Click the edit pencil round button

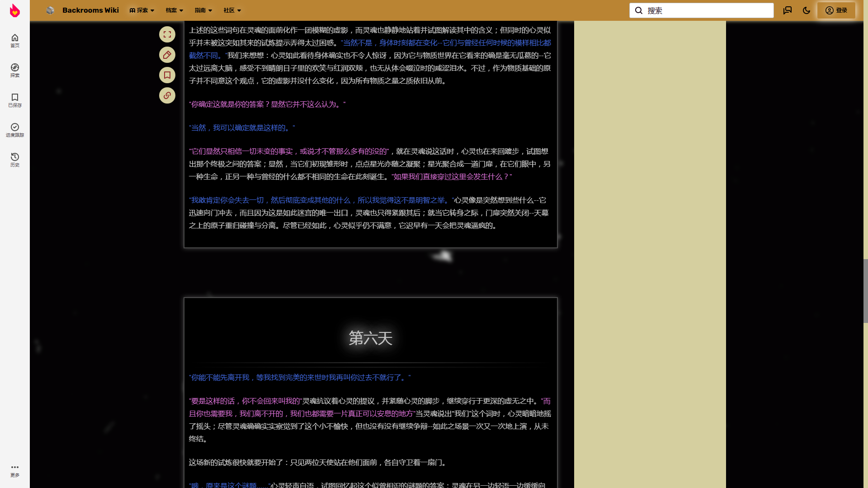[x=167, y=55]
